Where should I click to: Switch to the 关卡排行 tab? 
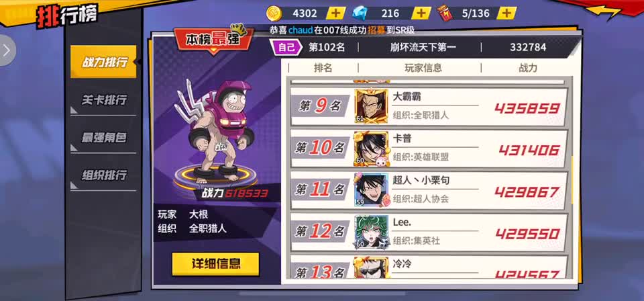coord(103,100)
